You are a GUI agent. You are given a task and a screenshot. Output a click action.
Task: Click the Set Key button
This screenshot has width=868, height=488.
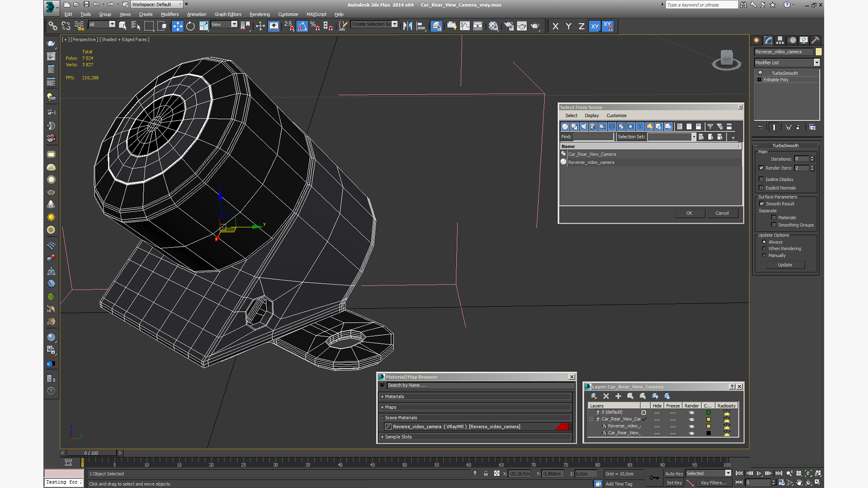[x=674, y=483]
